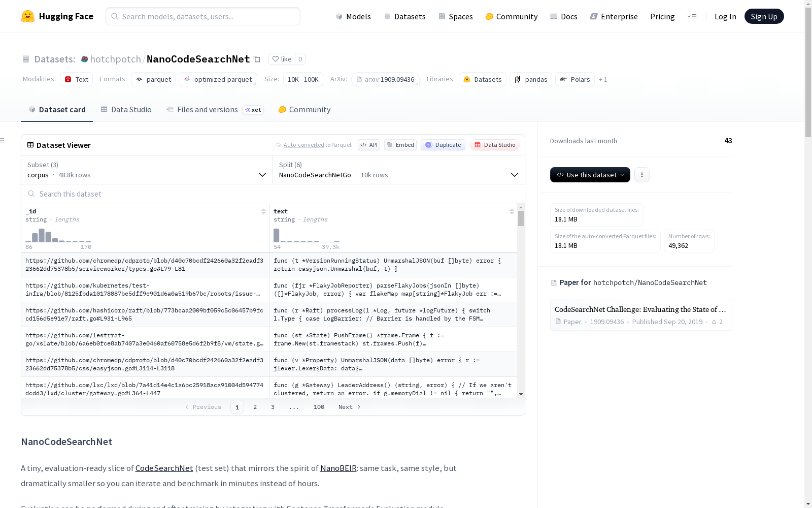
Task: Click the parquet format tag
Action: (153, 79)
